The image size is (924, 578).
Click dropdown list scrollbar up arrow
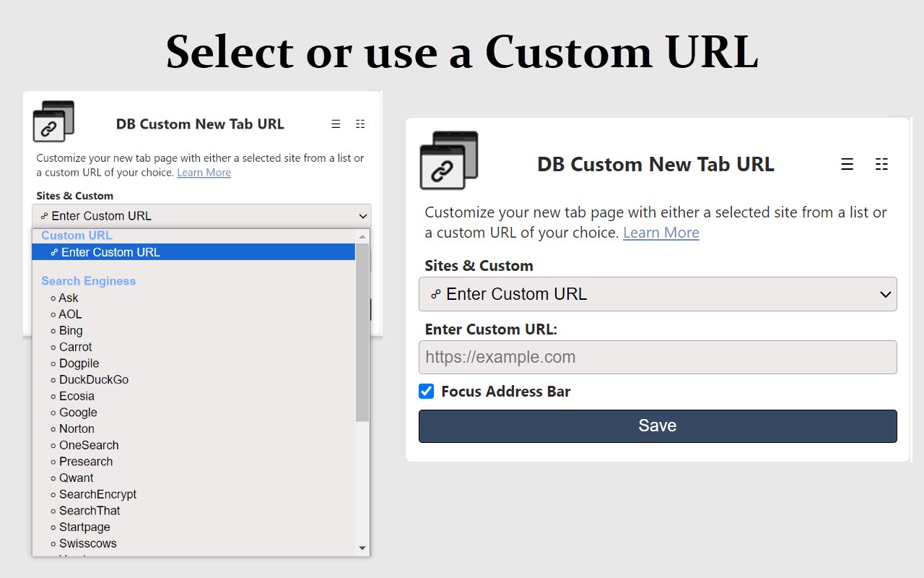point(362,236)
